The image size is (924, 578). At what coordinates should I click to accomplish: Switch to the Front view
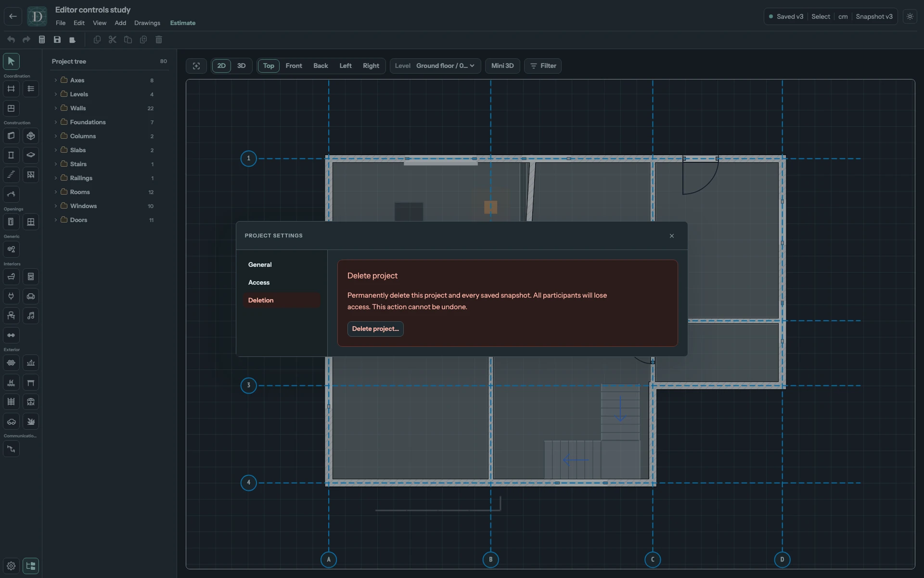click(294, 66)
